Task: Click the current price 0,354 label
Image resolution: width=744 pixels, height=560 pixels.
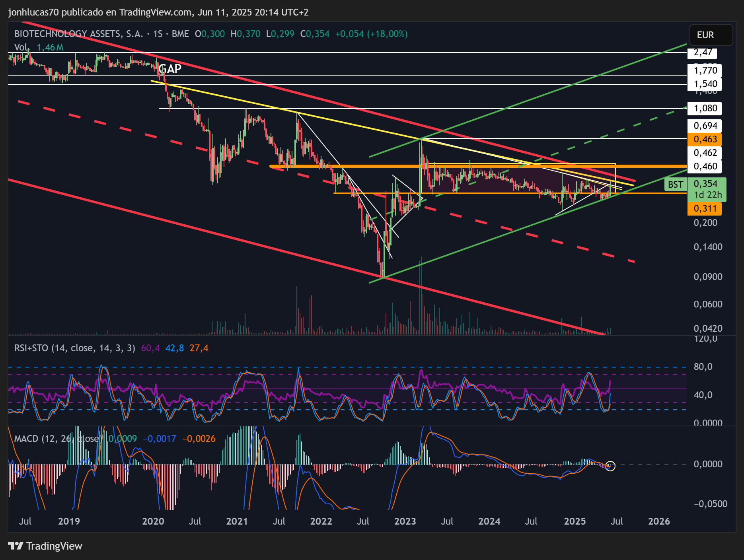Action: (x=706, y=184)
